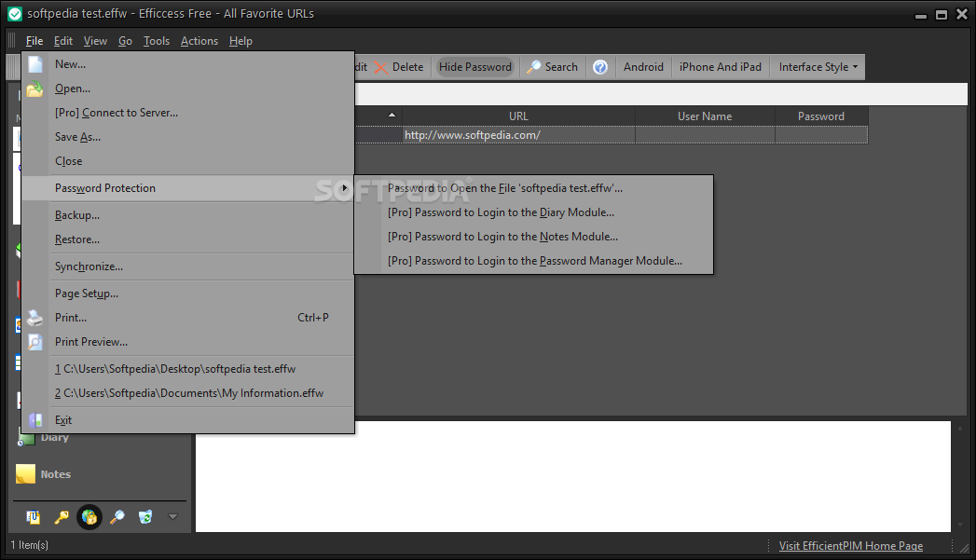Click the Print Preview page icon

[35, 342]
